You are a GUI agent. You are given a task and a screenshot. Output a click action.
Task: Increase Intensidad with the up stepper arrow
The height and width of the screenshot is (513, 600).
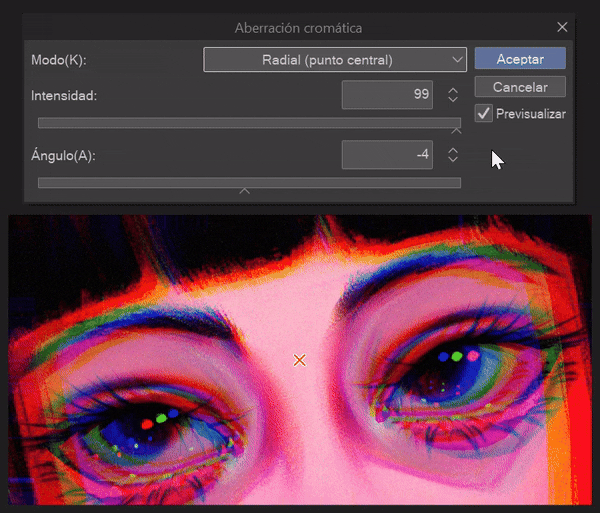[x=453, y=90]
